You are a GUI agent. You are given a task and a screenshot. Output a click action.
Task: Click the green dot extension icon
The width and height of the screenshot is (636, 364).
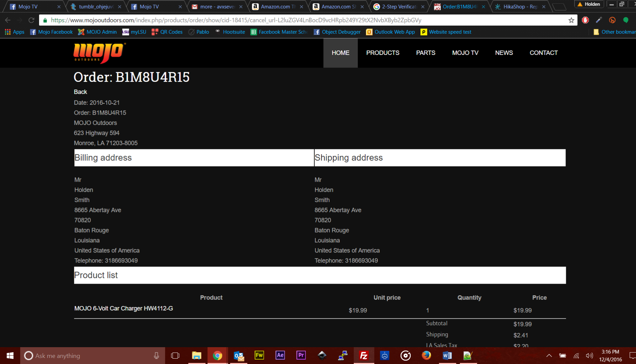[626, 20]
